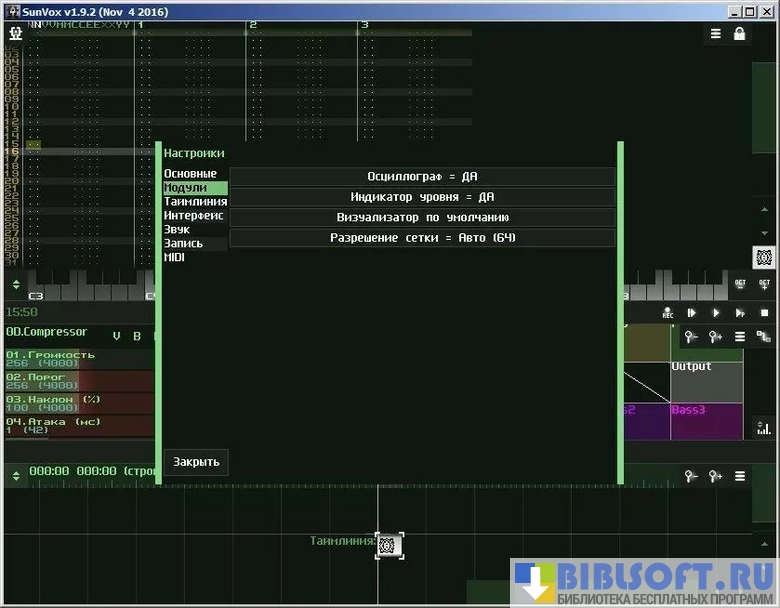The image size is (780, 608).
Task: Select the Output module
Action: (706, 380)
